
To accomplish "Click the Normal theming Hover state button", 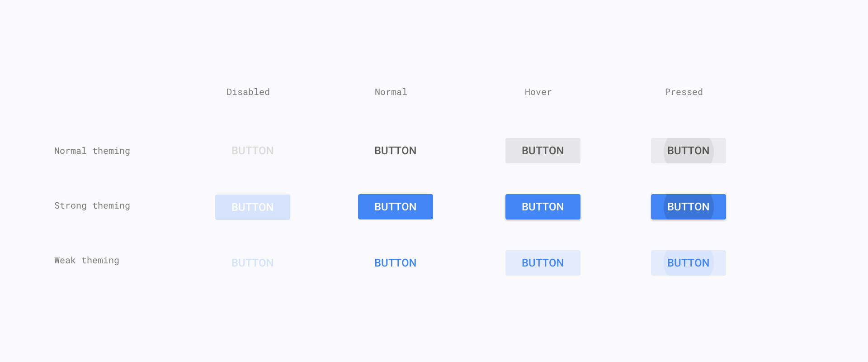I will click(542, 151).
